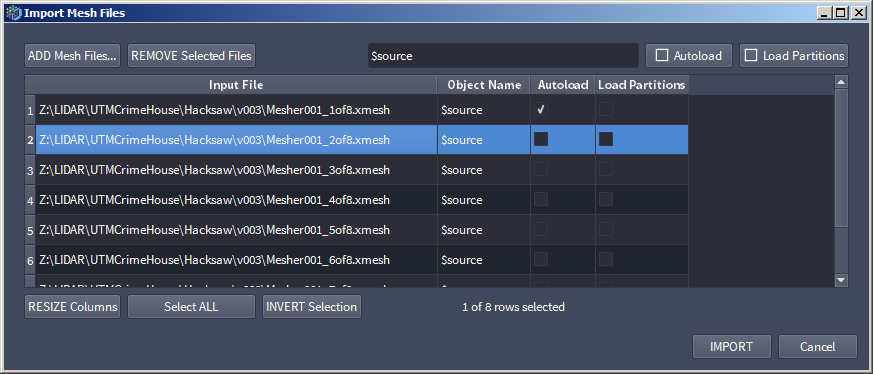
Task: Click the $source object name input field
Action: coord(503,56)
